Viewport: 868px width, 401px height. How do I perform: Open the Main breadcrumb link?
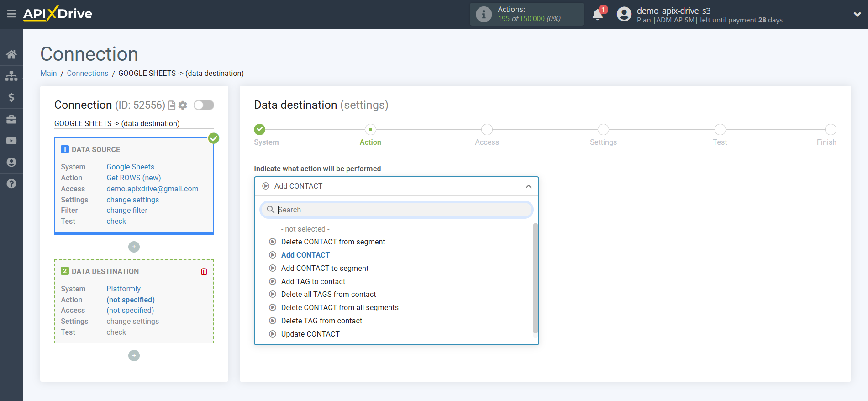click(x=48, y=74)
